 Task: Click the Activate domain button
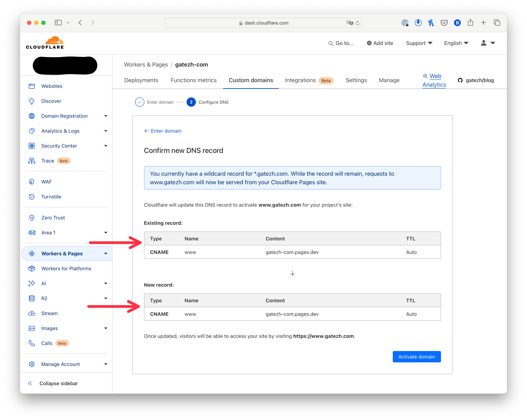coord(416,357)
